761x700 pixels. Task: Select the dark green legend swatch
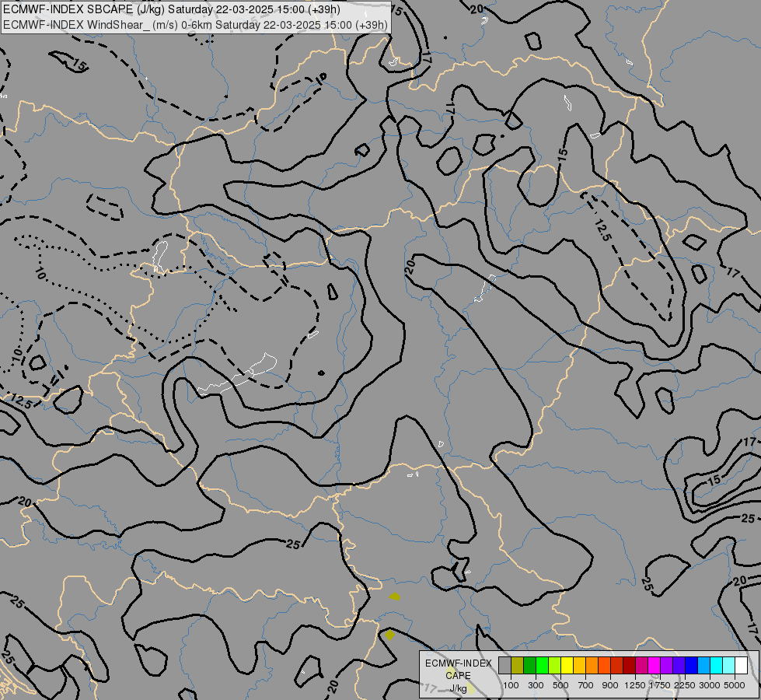(529, 665)
